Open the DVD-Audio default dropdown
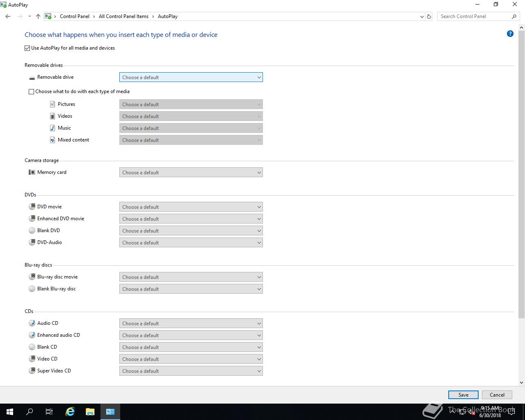The width and height of the screenshot is (525, 420). point(191,242)
